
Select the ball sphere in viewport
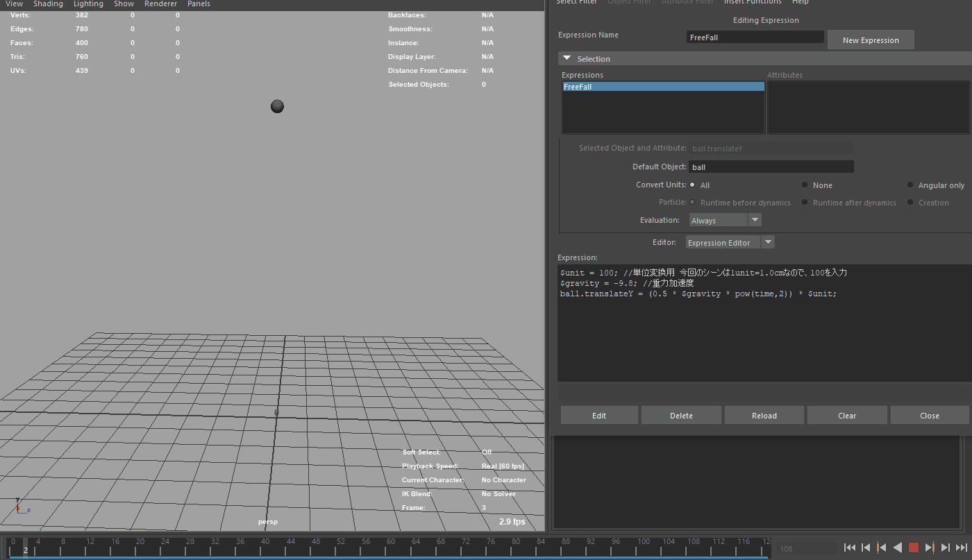point(277,106)
